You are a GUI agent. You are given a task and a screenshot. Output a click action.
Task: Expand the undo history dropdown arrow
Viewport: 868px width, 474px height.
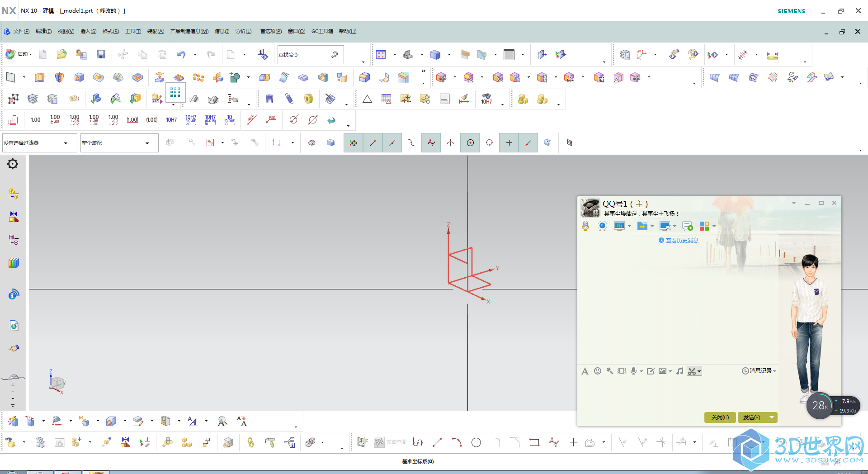195,55
